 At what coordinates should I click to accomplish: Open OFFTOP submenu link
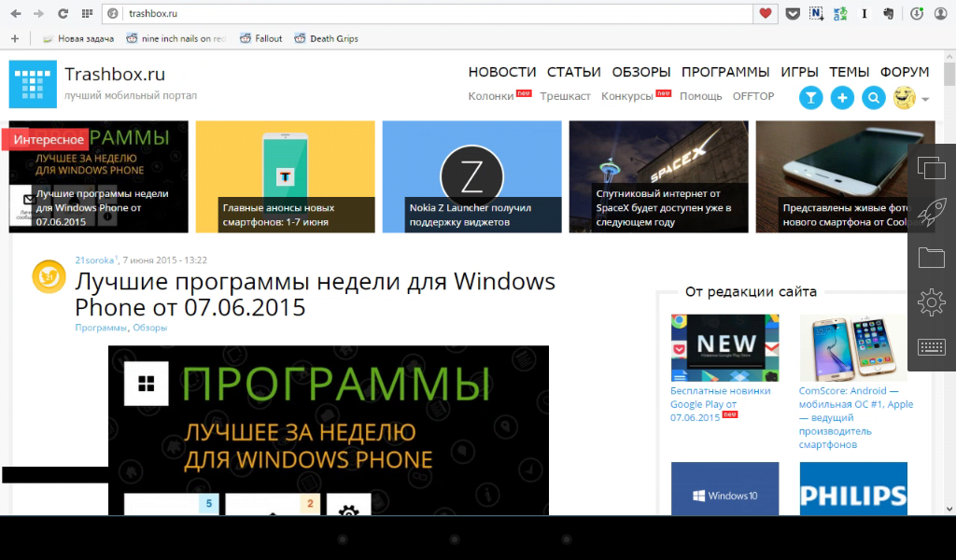tap(753, 96)
